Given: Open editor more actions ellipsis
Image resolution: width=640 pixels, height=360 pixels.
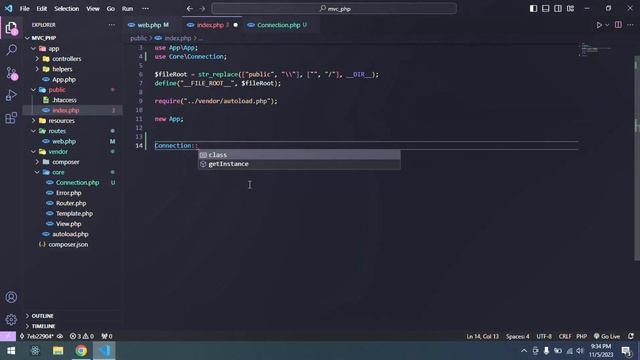Looking at the screenshot, I should point(631,25).
